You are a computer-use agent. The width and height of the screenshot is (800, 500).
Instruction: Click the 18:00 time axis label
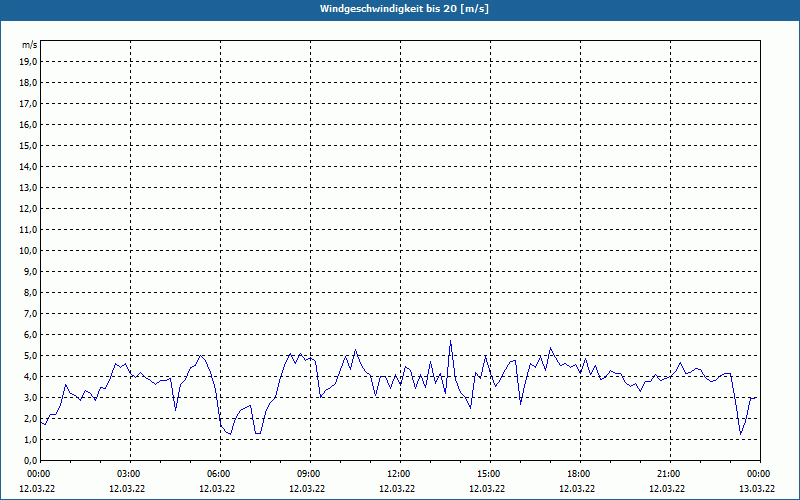tap(579, 474)
